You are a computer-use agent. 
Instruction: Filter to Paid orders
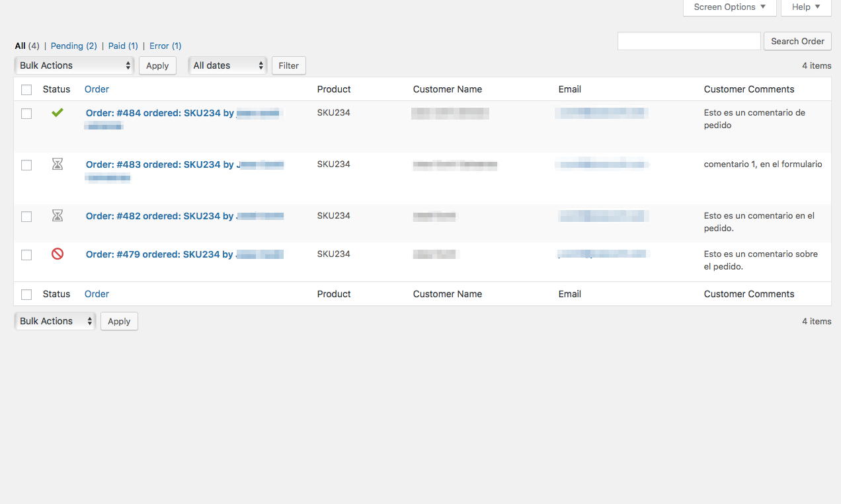pos(123,46)
